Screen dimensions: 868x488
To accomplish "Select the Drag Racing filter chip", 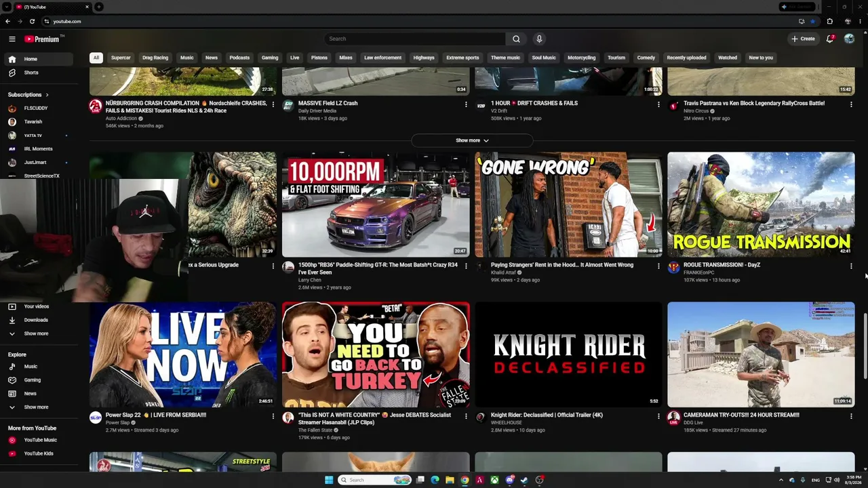I will click(155, 58).
